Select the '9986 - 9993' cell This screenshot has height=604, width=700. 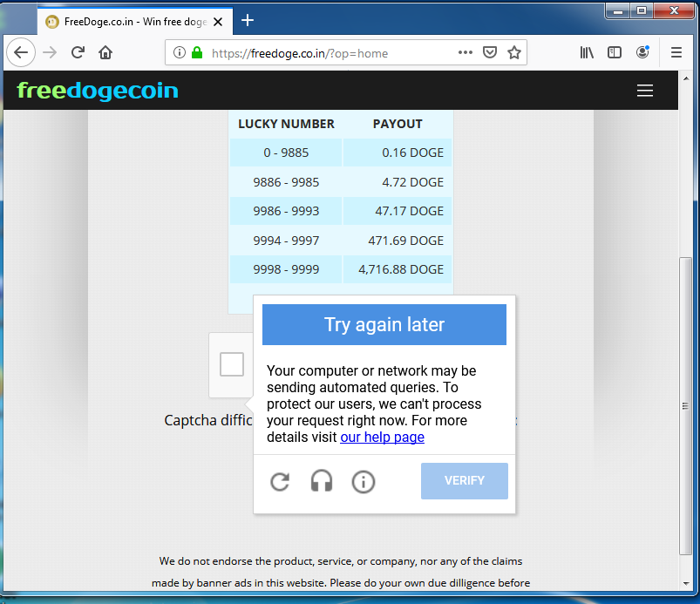tap(286, 211)
